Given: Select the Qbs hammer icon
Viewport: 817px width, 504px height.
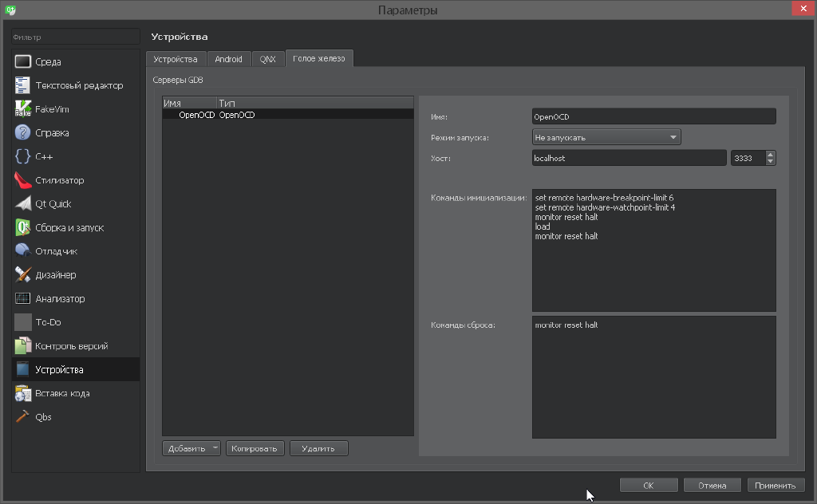Looking at the screenshot, I should click(22, 417).
